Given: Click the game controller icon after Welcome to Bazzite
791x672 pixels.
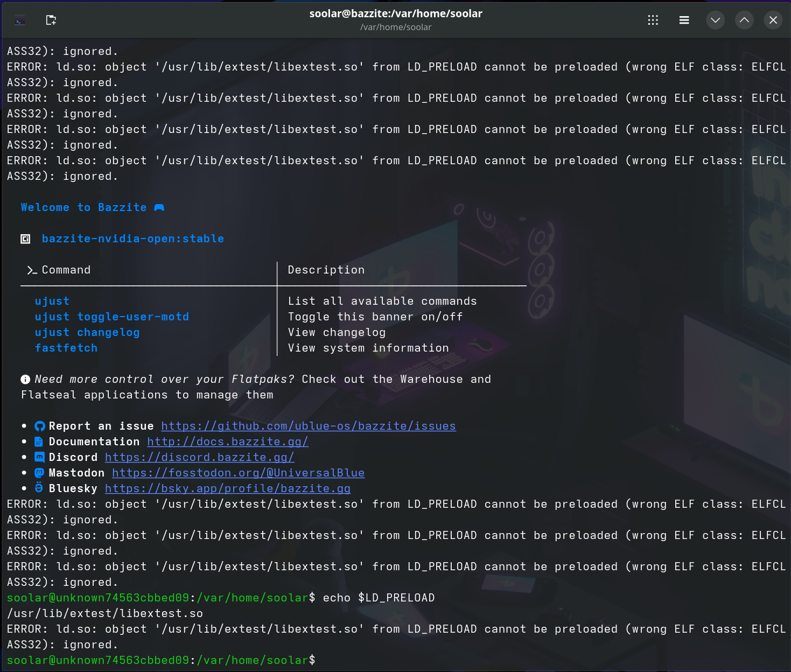Looking at the screenshot, I should pos(159,208).
